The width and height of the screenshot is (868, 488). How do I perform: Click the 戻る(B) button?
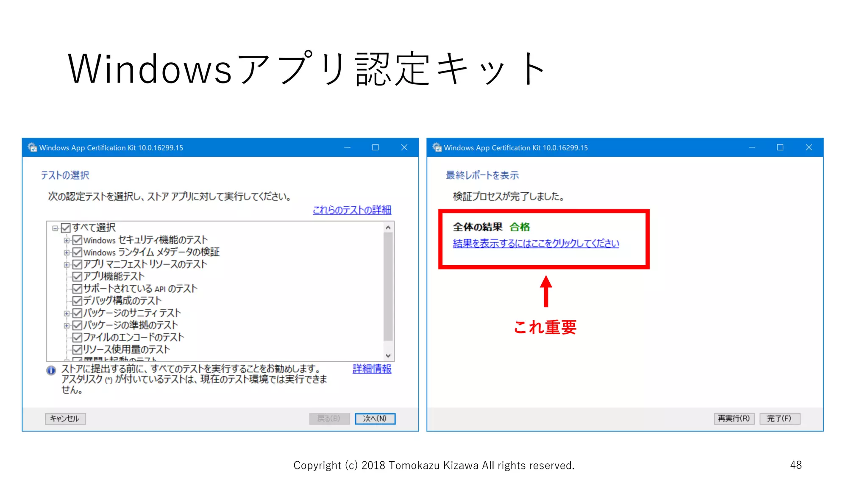(329, 419)
